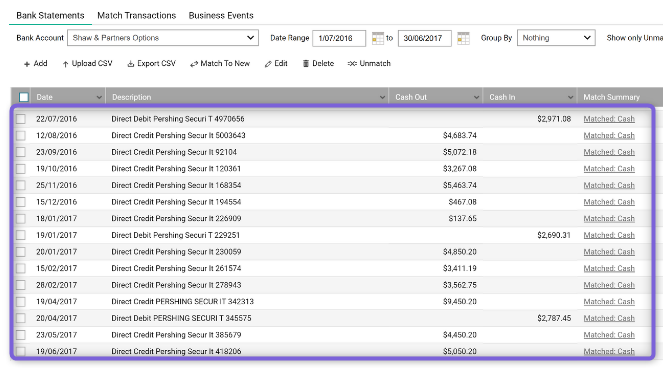The height and width of the screenshot is (368, 663).
Task: Upload a CSV file
Action: click(x=88, y=63)
